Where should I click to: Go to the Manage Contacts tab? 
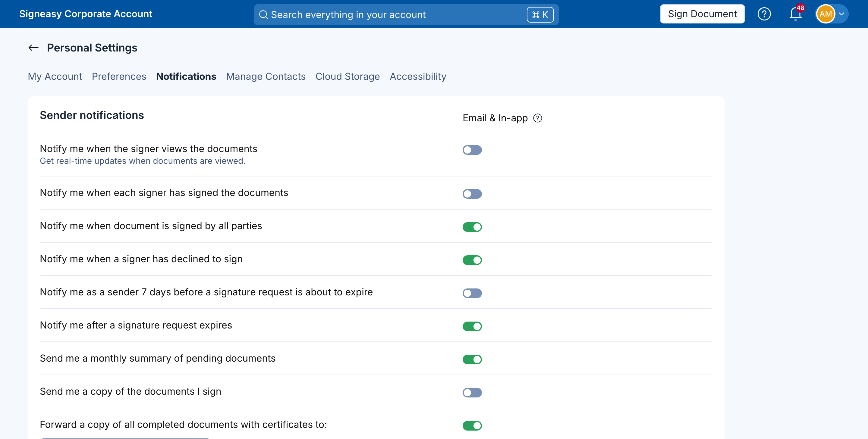click(x=266, y=76)
